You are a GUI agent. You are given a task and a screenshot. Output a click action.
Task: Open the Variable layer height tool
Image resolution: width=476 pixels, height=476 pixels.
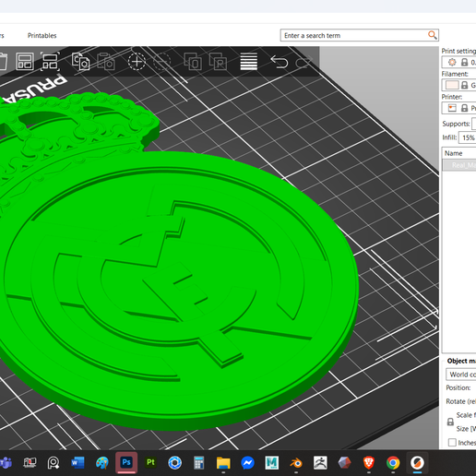point(249,62)
